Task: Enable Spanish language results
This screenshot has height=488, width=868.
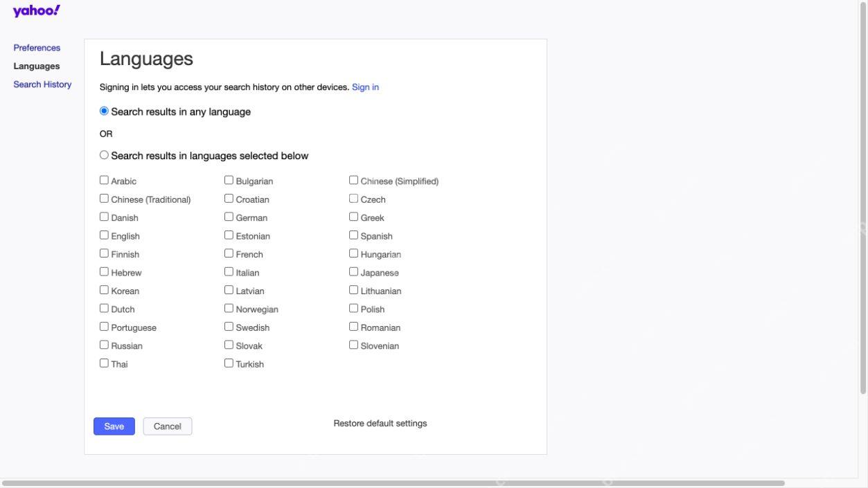Action: [x=354, y=235]
